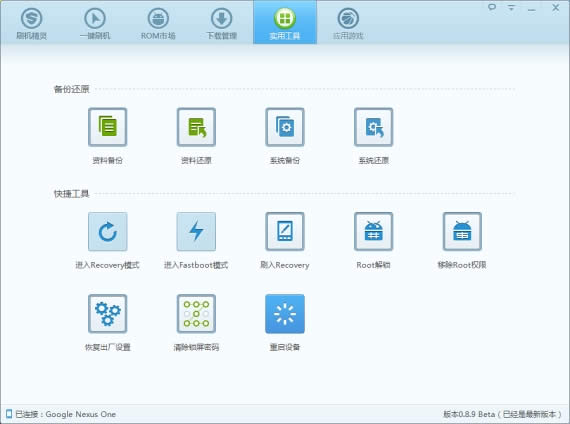
Task: Open the 资料备份 data backup tool
Action: 107,127
